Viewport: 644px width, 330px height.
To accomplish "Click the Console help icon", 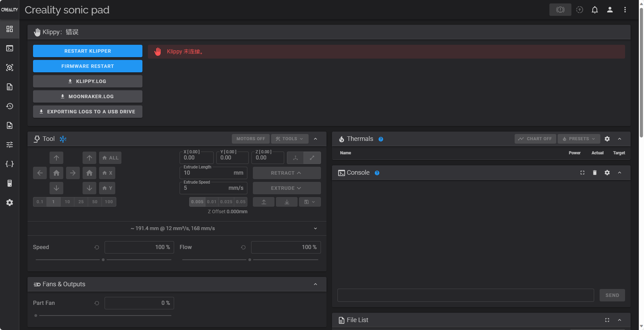I will pyautogui.click(x=377, y=173).
